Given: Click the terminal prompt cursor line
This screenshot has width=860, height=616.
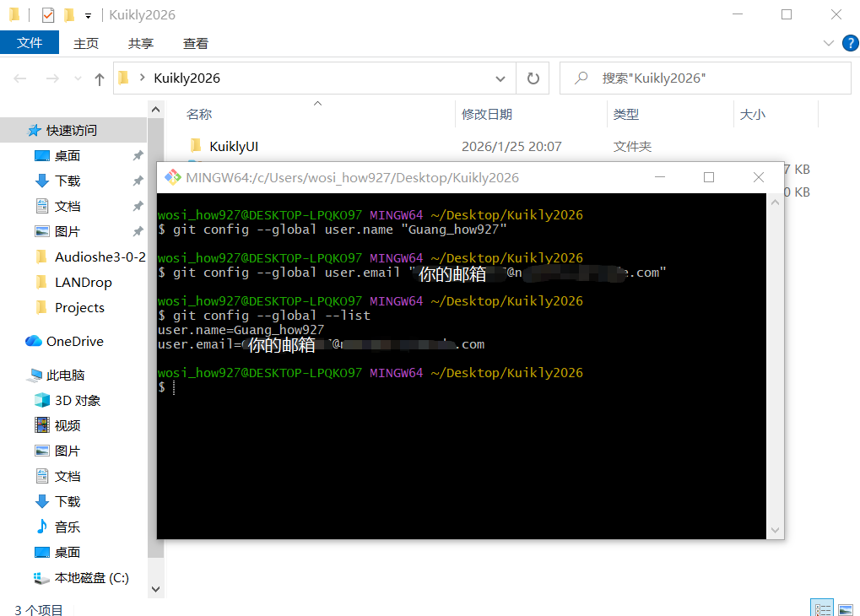Looking at the screenshot, I should 167,387.
